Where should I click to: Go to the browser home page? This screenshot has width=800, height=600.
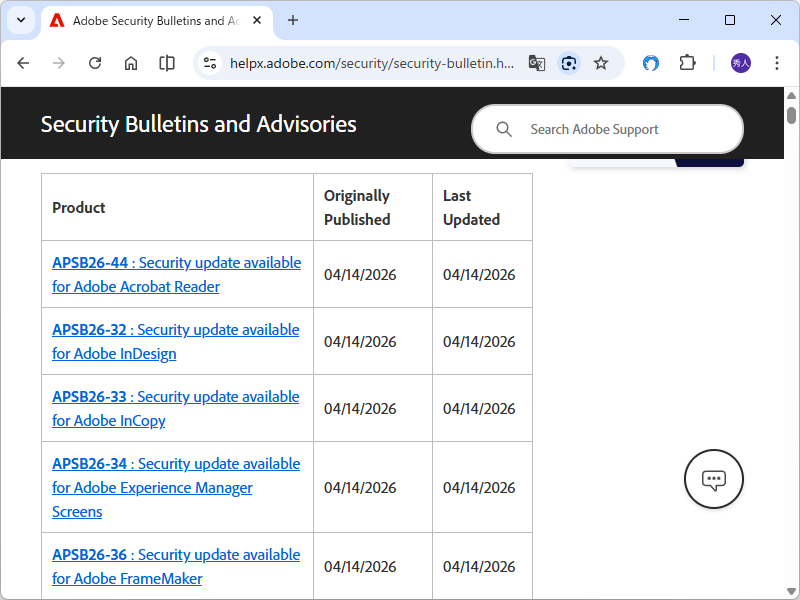131,63
